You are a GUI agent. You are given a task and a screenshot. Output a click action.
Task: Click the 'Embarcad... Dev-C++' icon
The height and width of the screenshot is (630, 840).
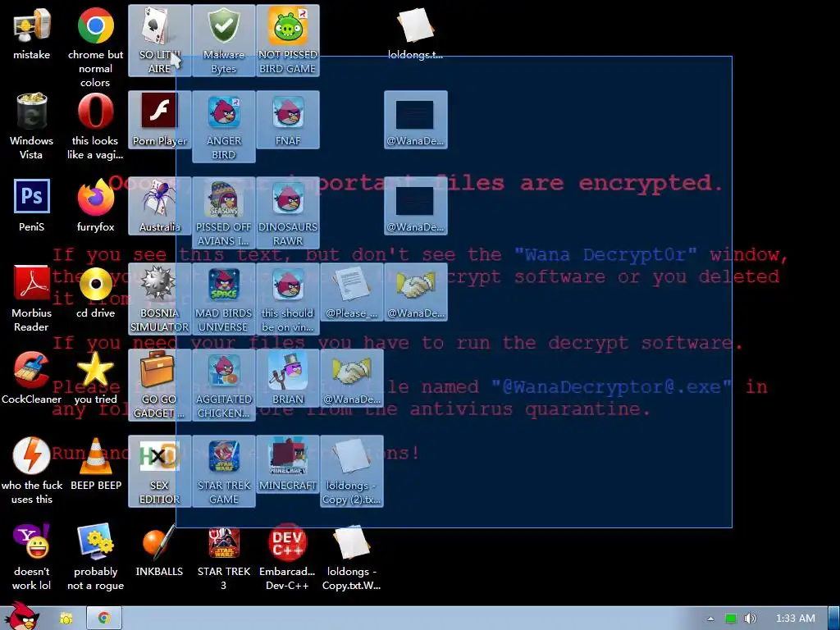(x=288, y=558)
